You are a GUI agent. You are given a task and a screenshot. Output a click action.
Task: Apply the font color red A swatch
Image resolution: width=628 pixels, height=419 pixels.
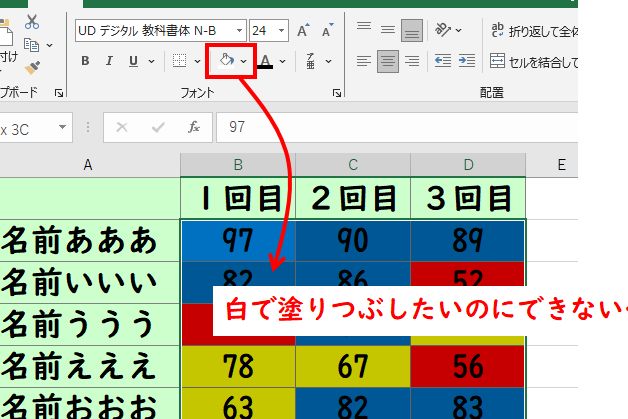point(265,62)
